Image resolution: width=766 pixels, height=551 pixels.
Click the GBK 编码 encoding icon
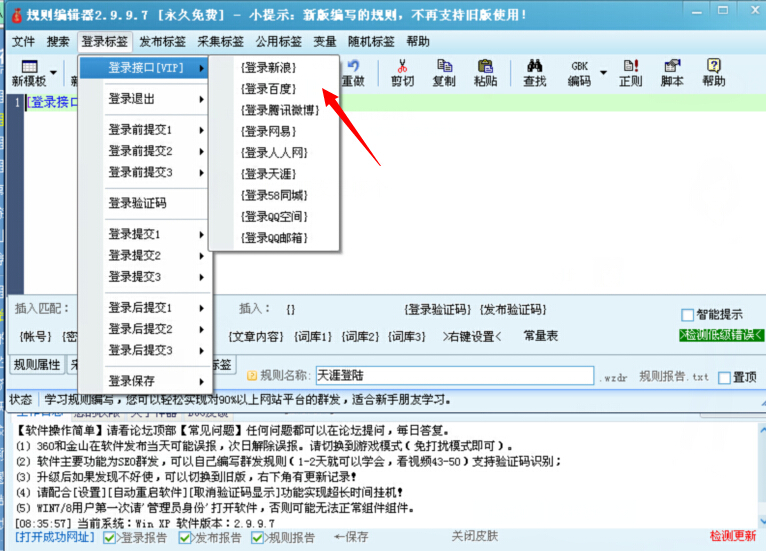click(x=579, y=72)
